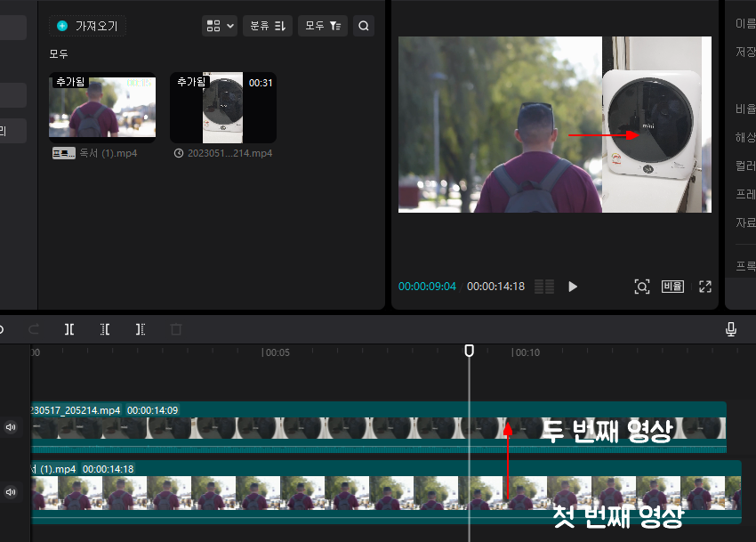Select the 독서 (1).mp4 thumbnail

[x=102, y=107]
